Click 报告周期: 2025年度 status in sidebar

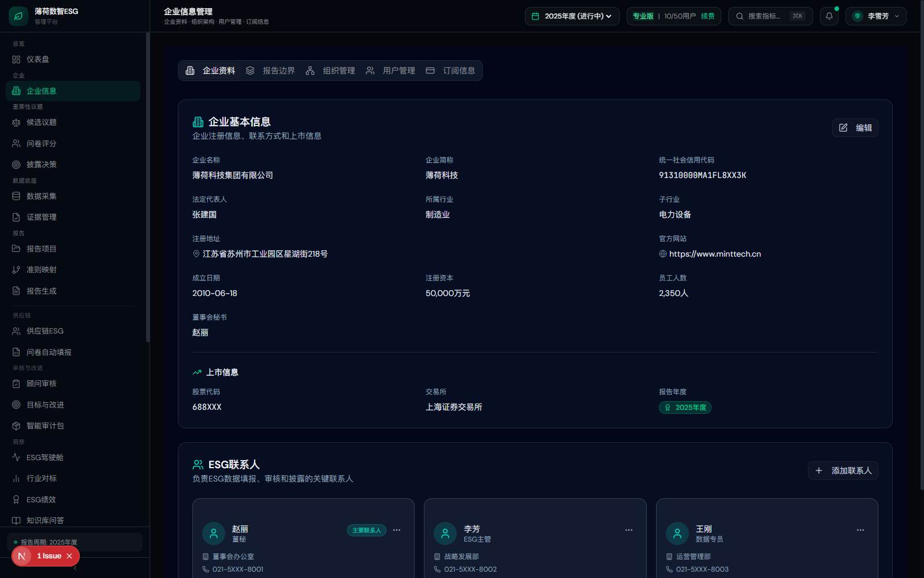[x=74, y=542]
